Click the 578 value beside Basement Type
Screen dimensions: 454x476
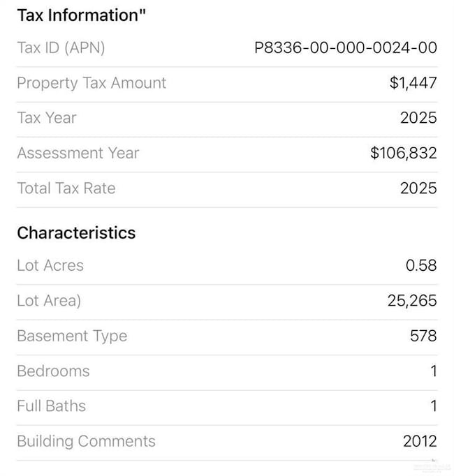(x=423, y=336)
